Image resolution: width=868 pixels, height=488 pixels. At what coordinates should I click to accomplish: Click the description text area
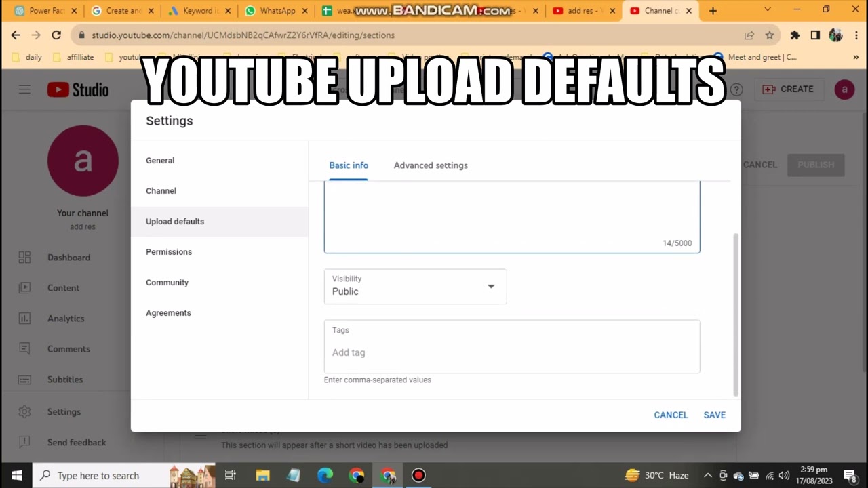512,217
